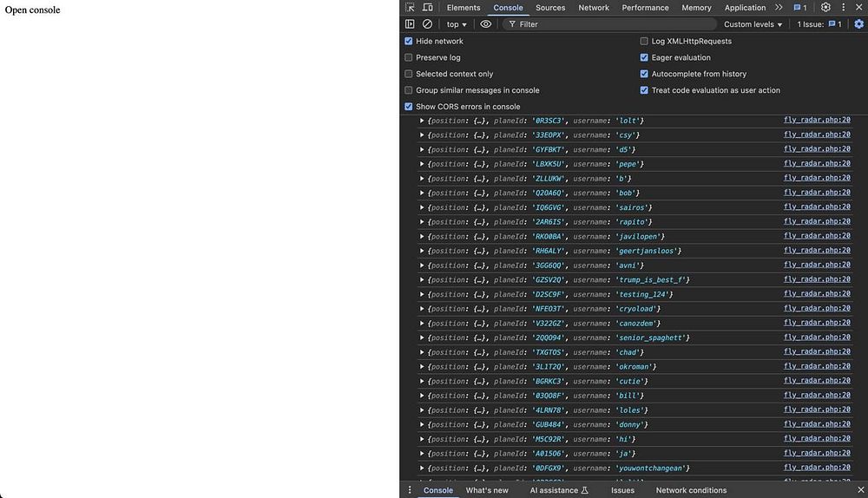The width and height of the screenshot is (868, 498).
Task: Open console settings blue gear
Action: (858, 24)
